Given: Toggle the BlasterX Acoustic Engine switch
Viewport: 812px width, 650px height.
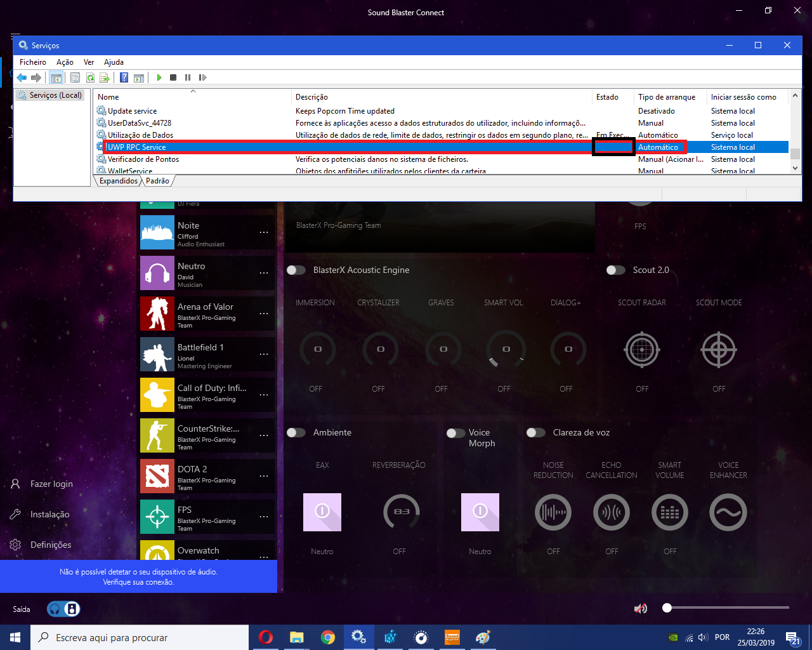Looking at the screenshot, I should [296, 270].
